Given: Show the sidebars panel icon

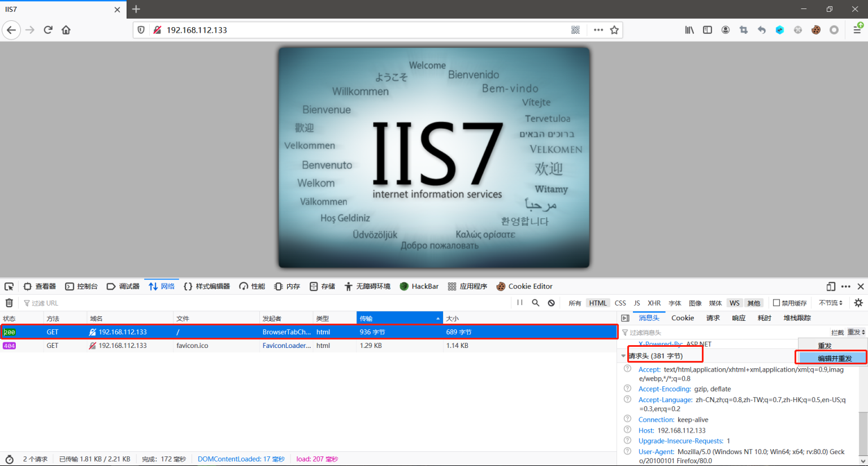Looking at the screenshot, I should [x=708, y=30].
